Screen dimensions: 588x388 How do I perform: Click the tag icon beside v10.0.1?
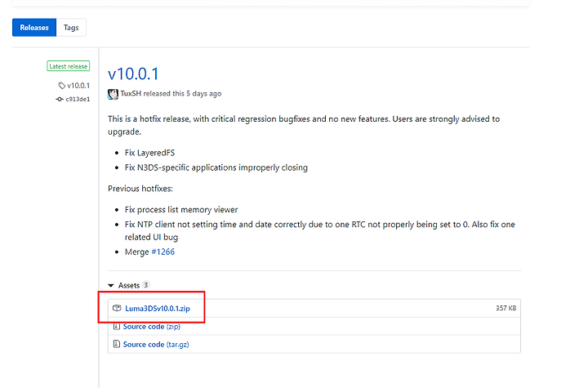pos(62,86)
